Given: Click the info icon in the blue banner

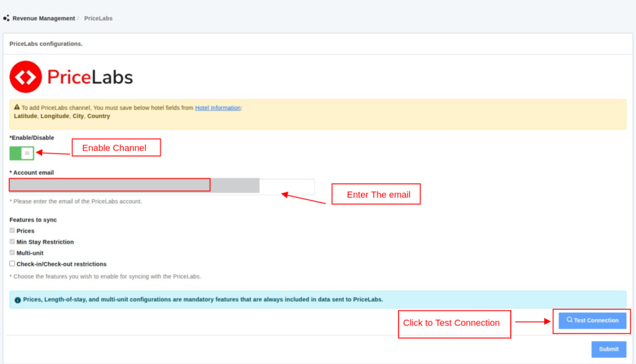Looking at the screenshot, I should pos(17,299).
